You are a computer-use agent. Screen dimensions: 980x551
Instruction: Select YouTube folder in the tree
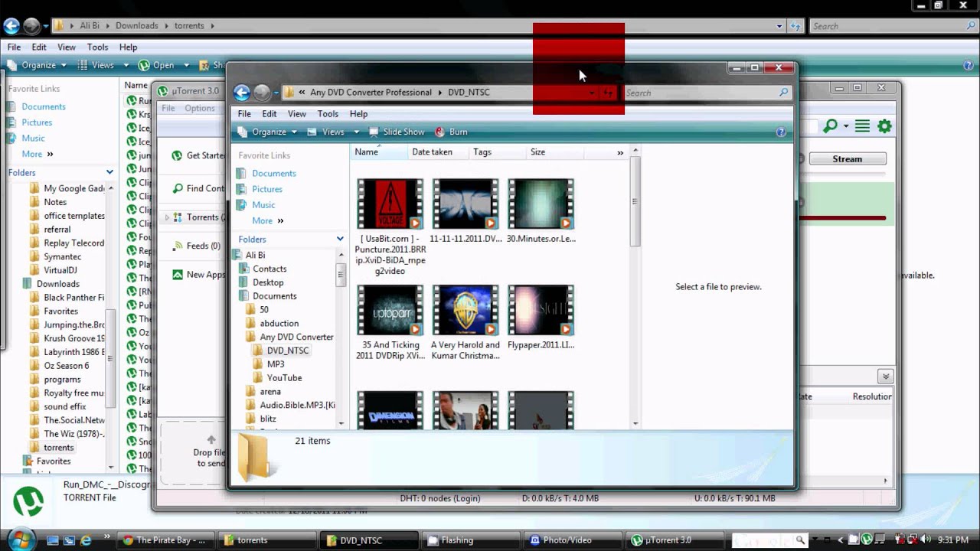(284, 378)
